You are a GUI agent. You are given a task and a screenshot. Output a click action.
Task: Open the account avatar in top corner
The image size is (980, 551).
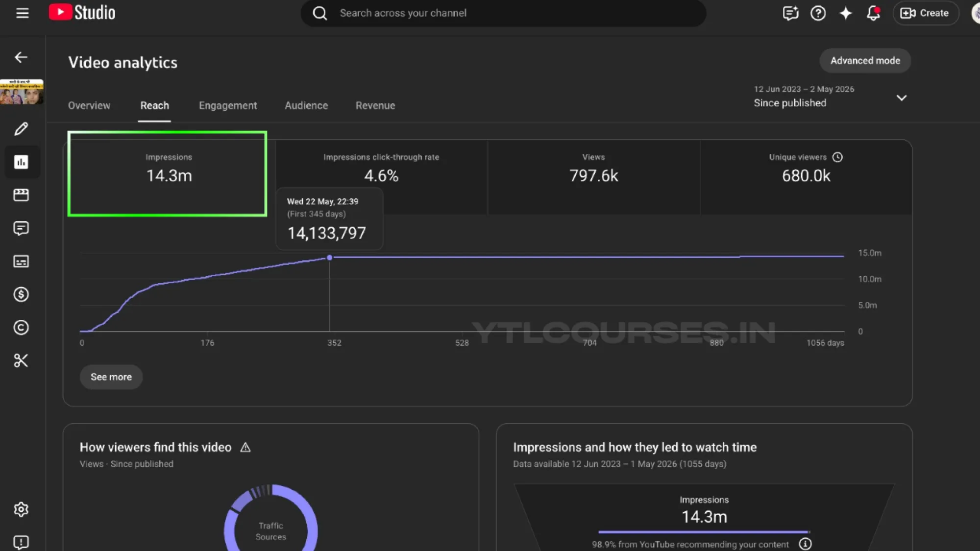coord(975,13)
